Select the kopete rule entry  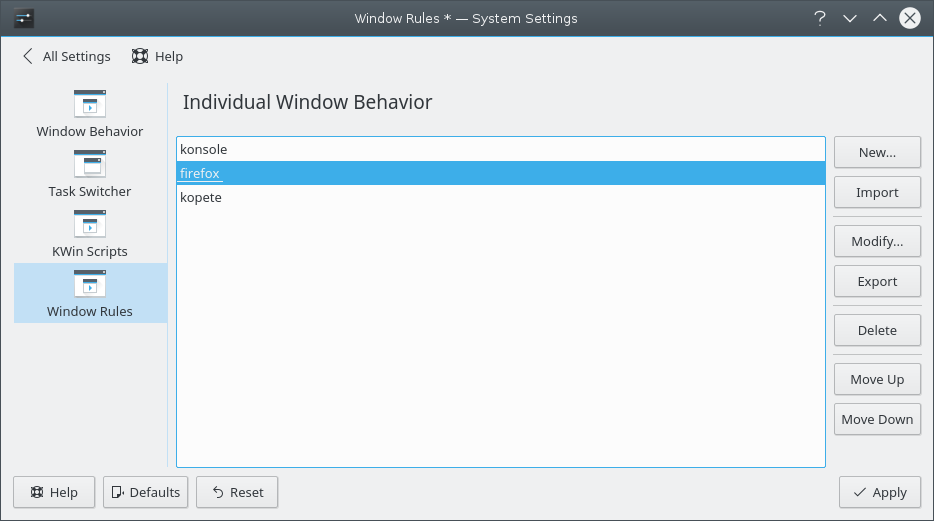pos(201,197)
